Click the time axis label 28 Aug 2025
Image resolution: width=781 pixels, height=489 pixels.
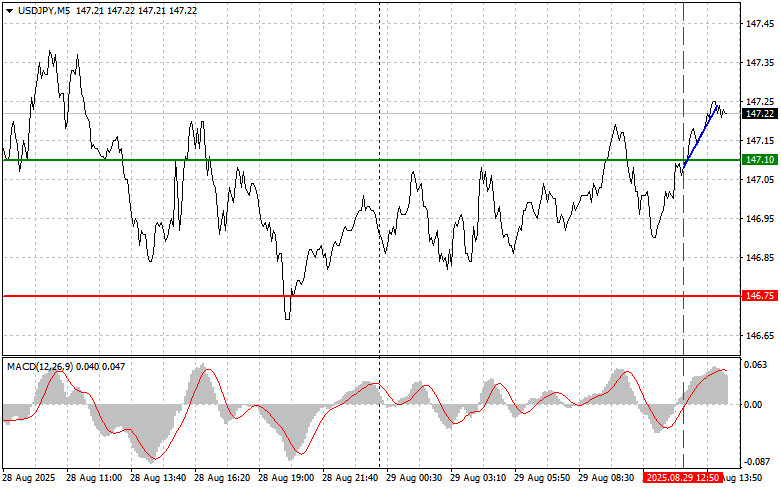pos(29,478)
